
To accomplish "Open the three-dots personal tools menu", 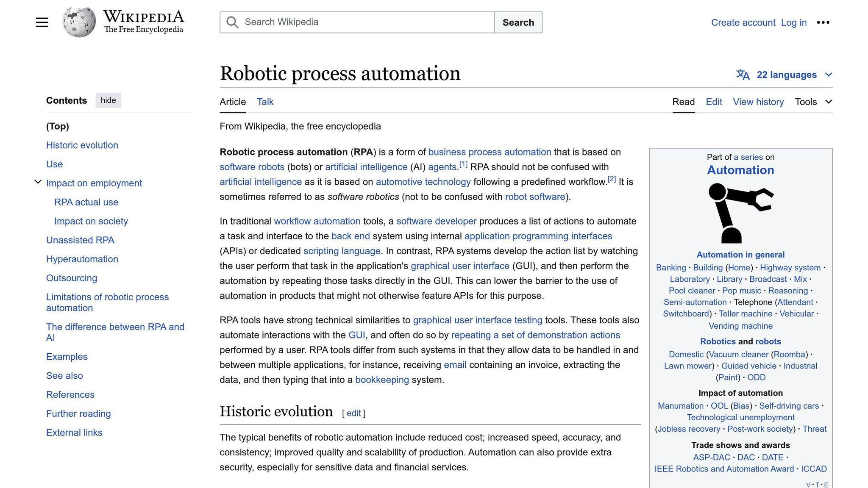I will 823,22.
